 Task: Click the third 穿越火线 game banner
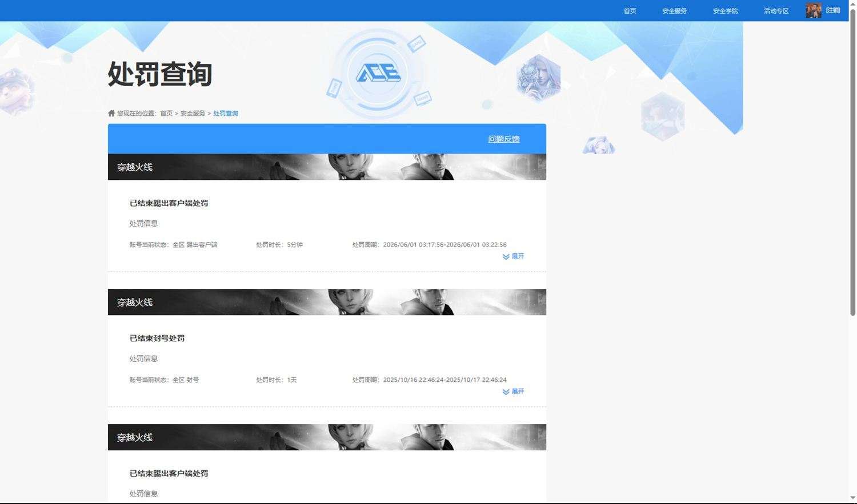[327, 437]
